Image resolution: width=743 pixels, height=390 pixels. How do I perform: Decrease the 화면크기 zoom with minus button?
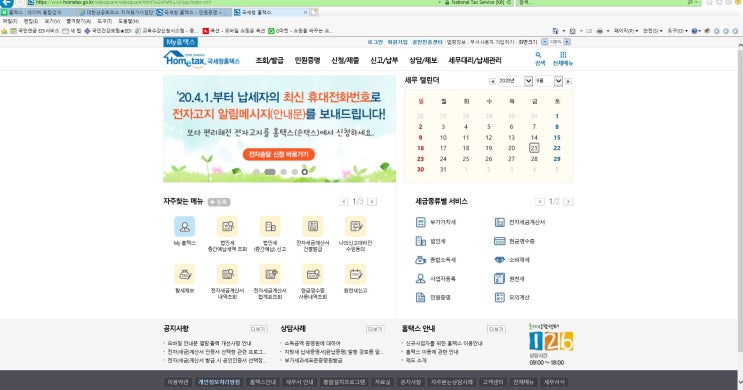(544, 42)
